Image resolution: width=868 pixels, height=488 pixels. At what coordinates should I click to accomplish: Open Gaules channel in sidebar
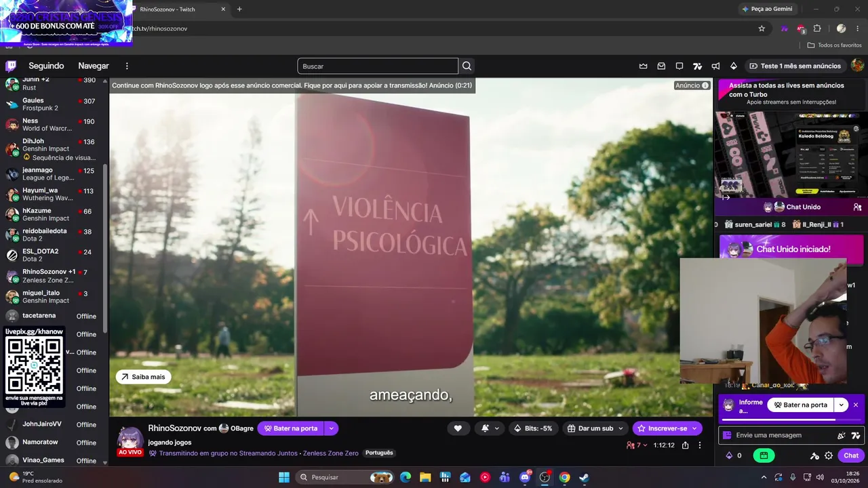pos(54,104)
